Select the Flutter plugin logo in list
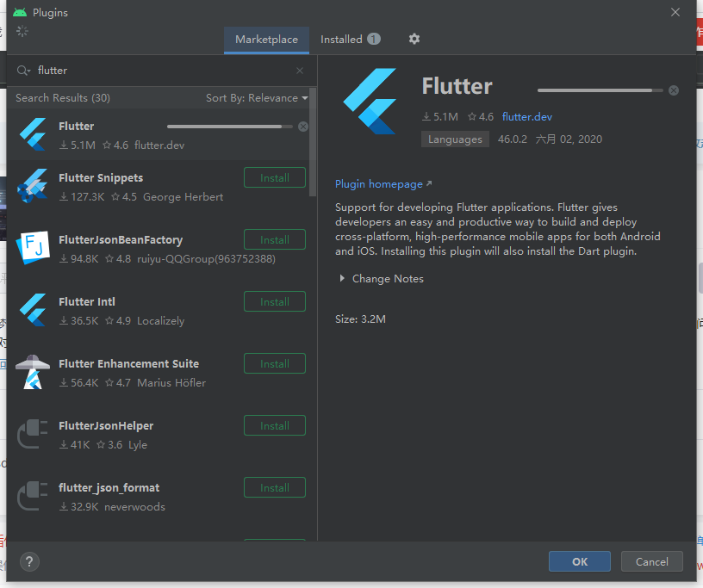 (x=33, y=134)
